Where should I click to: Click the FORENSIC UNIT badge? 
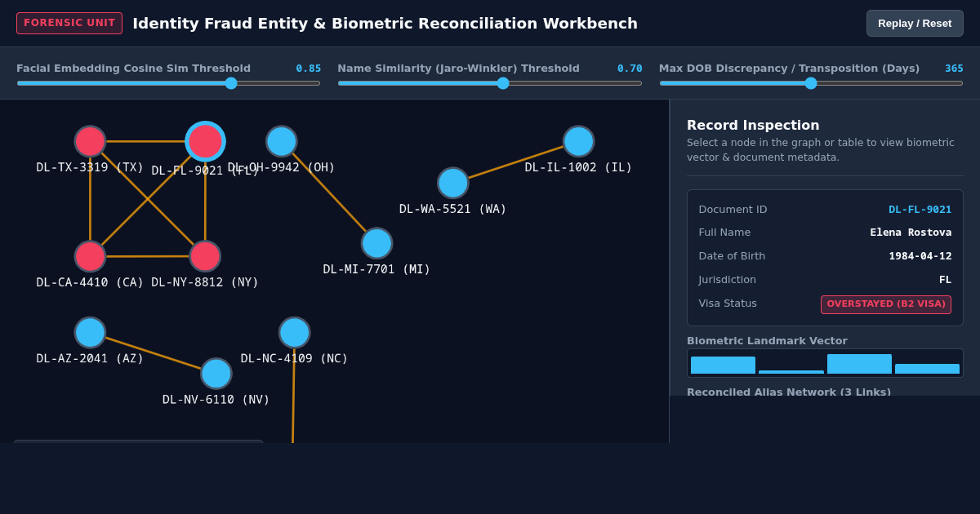(x=69, y=23)
